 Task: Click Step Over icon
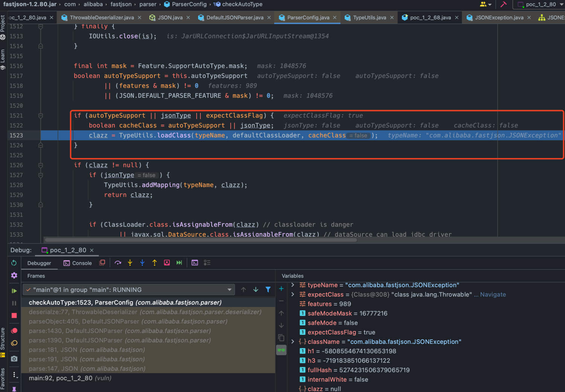click(118, 263)
